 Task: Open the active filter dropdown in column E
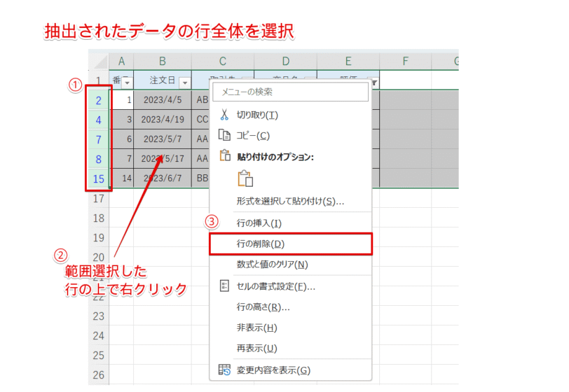[373, 83]
